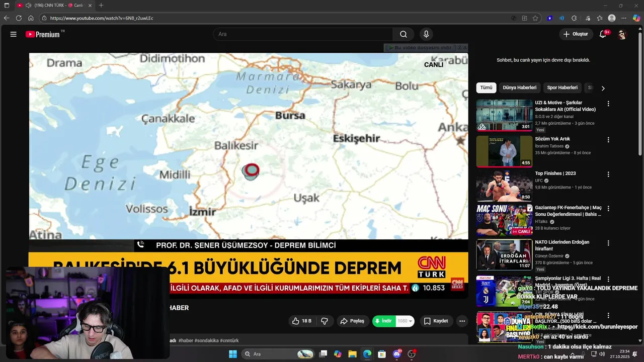Open more actions ellipsis under video
The width and height of the screenshot is (644, 362).
pyautogui.click(x=462, y=321)
